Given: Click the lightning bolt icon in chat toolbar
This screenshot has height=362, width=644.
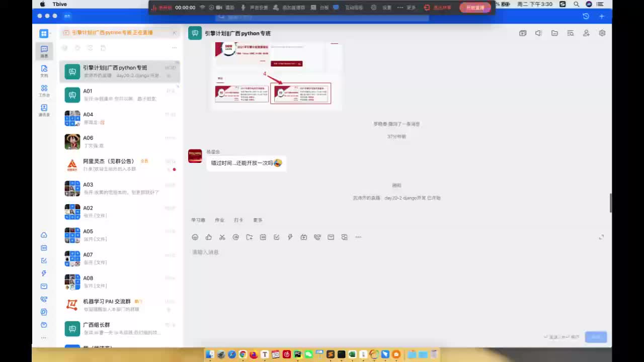Looking at the screenshot, I should click(290, 237).
